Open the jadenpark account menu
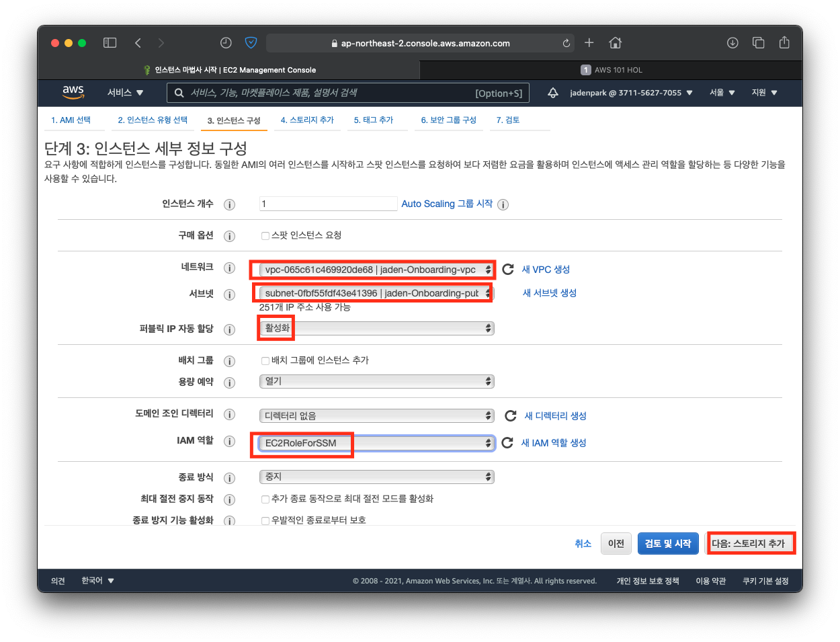Screen dimensions: 840x642 [631, 93]
